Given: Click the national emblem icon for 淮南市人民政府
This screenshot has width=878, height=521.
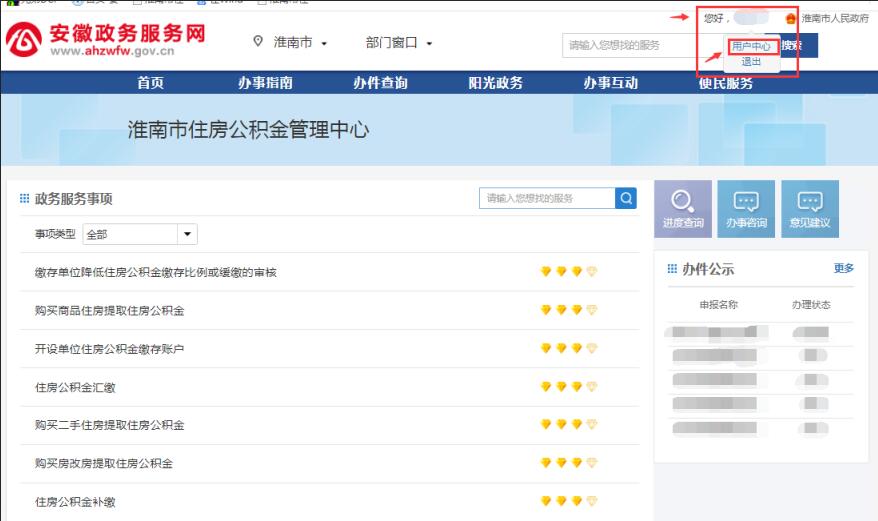Looking at the screenshot, I should tap(790, 18).
